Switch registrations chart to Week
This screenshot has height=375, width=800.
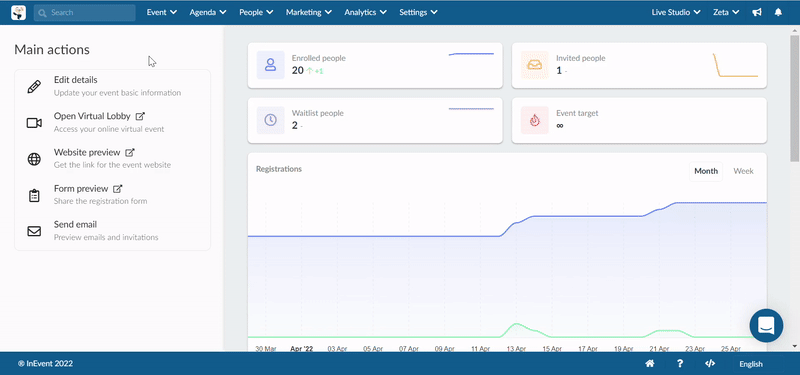(743, 171)
